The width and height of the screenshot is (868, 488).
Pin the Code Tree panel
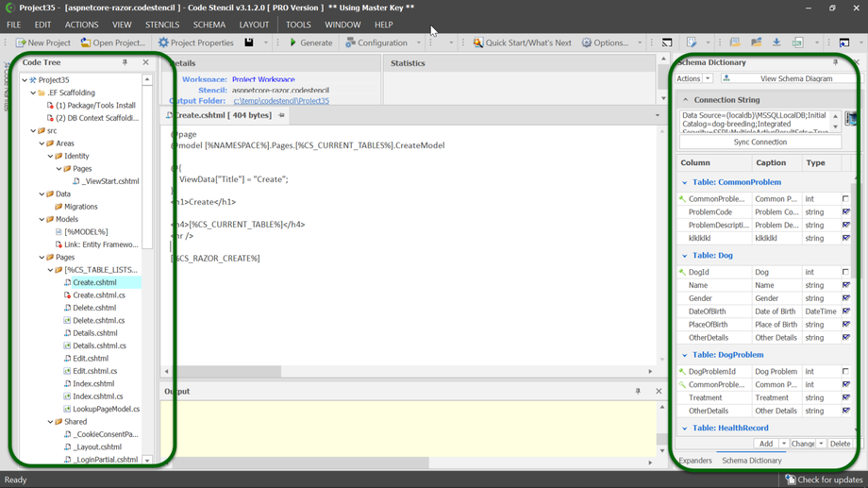click(x=125, y=63)
